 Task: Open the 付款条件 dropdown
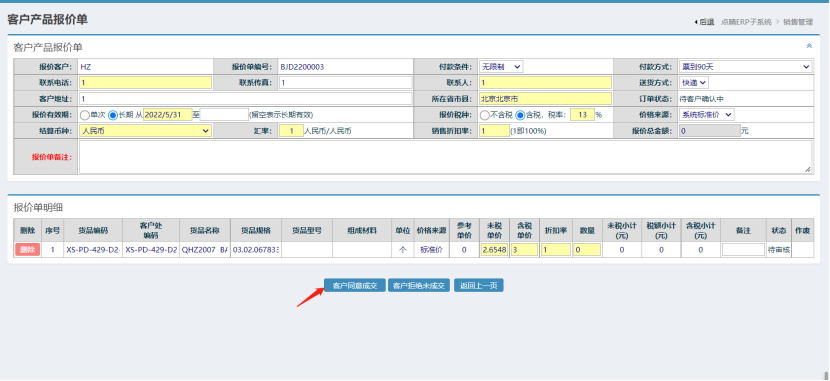coord(501,67)
